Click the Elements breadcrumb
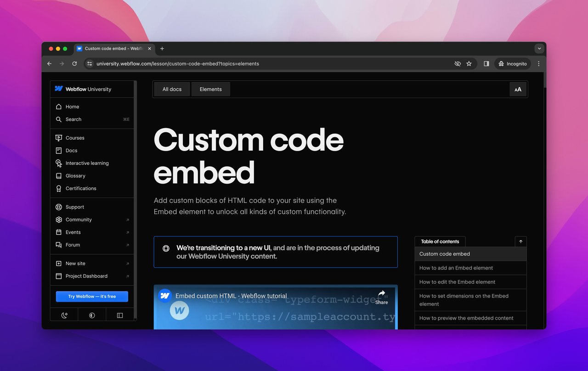 click(211, 89)
